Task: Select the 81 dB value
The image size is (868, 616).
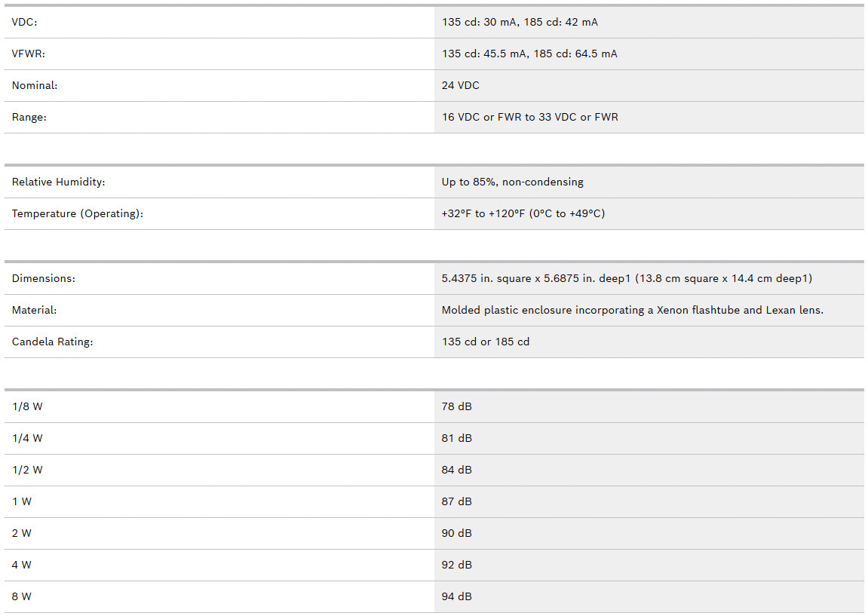Action: [457, 438]
